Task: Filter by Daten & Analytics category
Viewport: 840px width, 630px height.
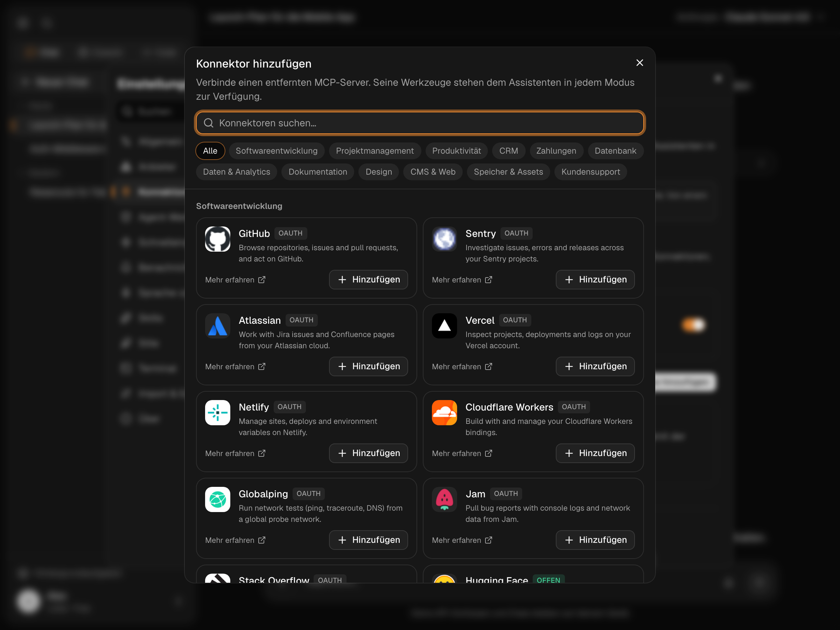Action: coord(236,172)
